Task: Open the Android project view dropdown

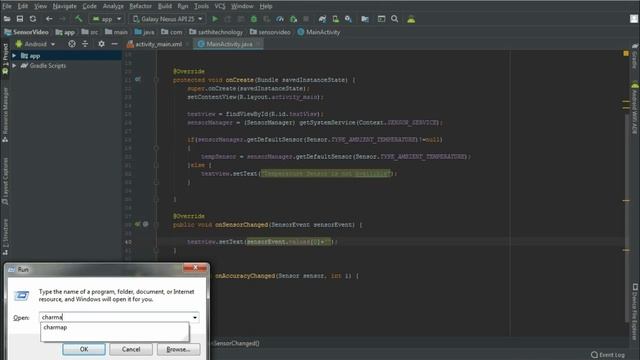Action: pyautogui.click(x=35, y=44)
